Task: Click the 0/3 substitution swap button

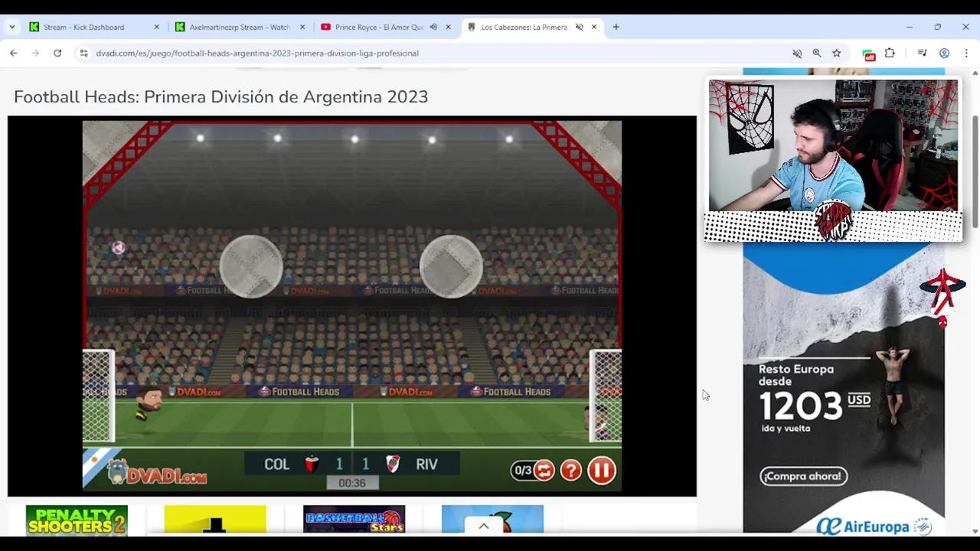Action: [x=544, y=470]
